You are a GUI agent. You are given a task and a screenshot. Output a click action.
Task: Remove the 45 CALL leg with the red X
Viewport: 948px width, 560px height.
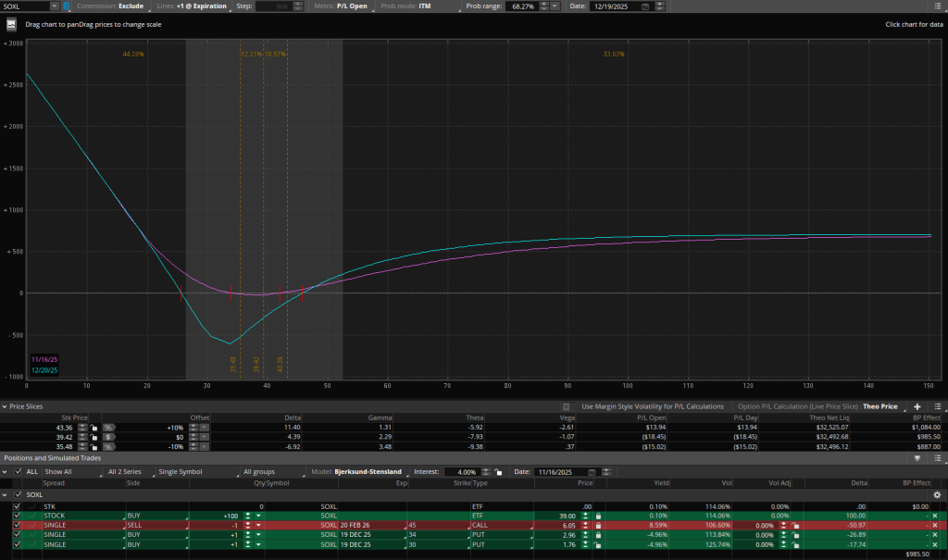[x=935, y=525]
